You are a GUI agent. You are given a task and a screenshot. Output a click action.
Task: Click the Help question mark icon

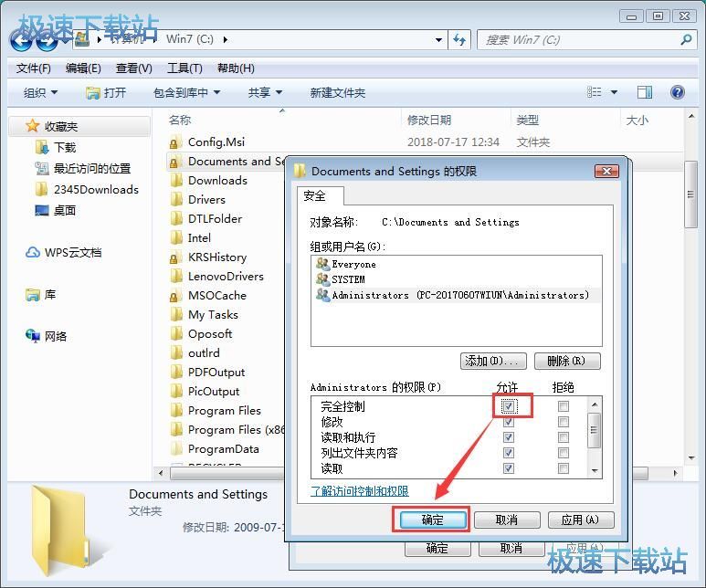pos(677,92)
